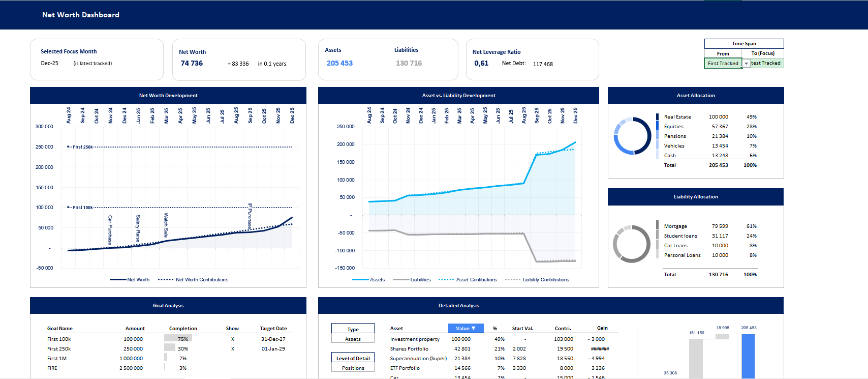868x379 pixels.
Task: Click the 'ETF Portfolio' asset row
Action: (405, 368)
